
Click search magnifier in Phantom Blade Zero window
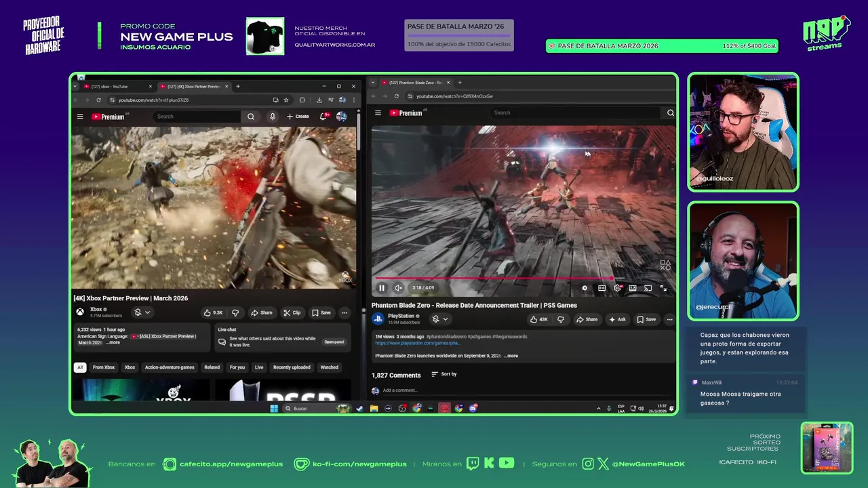(x=670, y=113)
